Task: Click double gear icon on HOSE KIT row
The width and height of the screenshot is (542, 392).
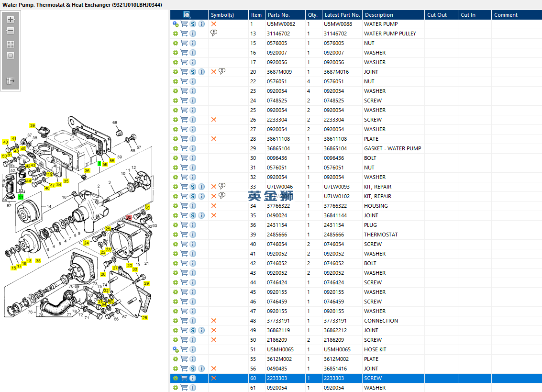Action: click(x=176, y=349)
